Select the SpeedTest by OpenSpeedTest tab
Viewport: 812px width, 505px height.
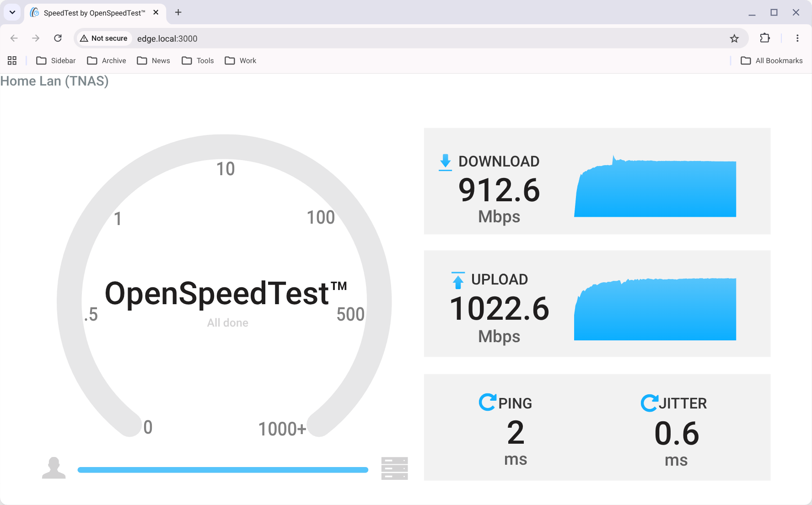[x=95, y=13]
